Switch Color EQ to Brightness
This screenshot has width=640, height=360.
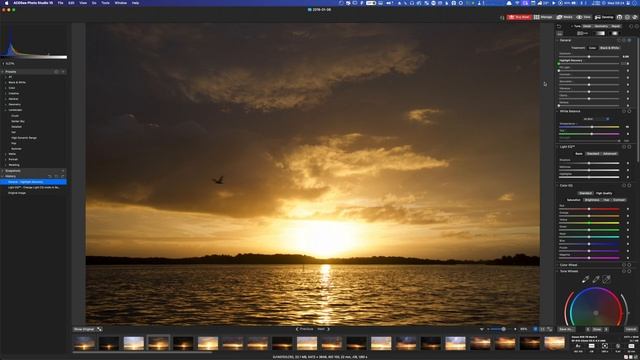(x=592, y=200)
